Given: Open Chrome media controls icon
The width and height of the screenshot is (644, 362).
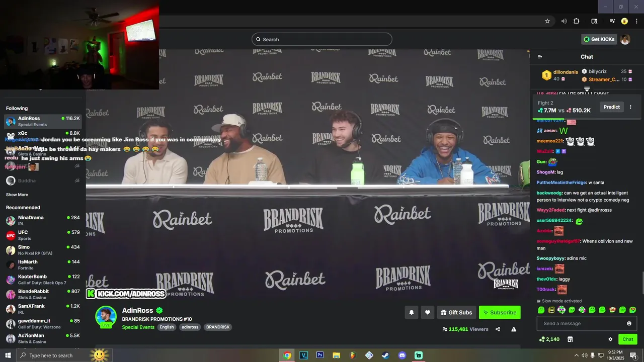Looking at the screenshot, I should click(x=612, y=21).
